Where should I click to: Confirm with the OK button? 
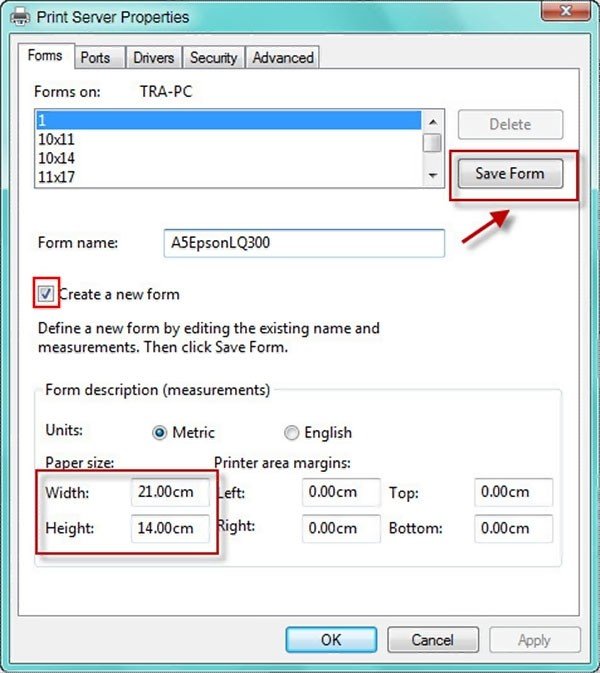tap(331, 640)
